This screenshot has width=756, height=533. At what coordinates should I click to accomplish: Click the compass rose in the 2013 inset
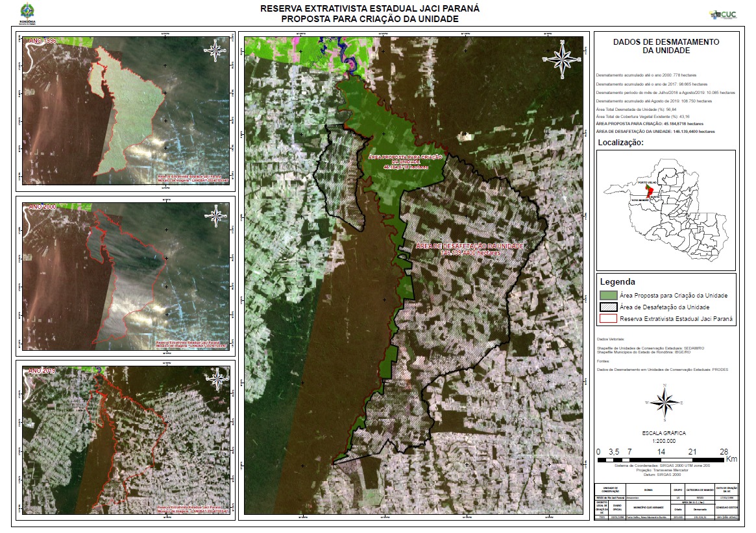[216, 378]
